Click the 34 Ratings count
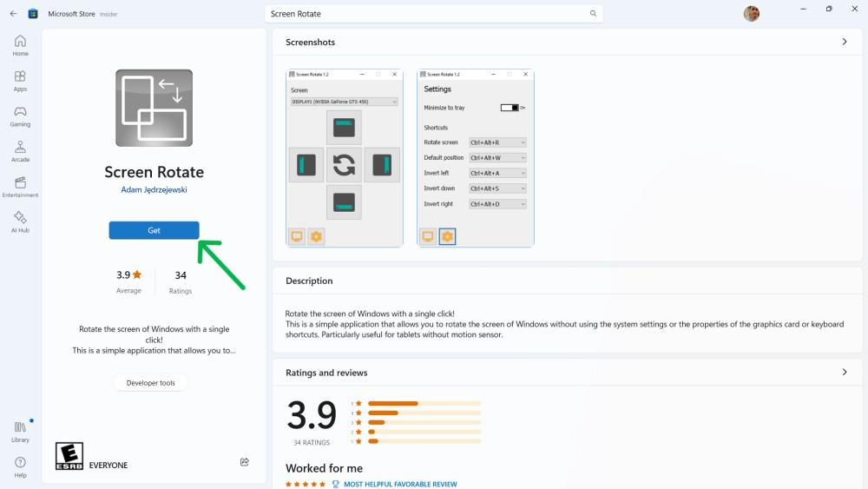The width and height of the screenshot is (868, 489). (181, 282)
